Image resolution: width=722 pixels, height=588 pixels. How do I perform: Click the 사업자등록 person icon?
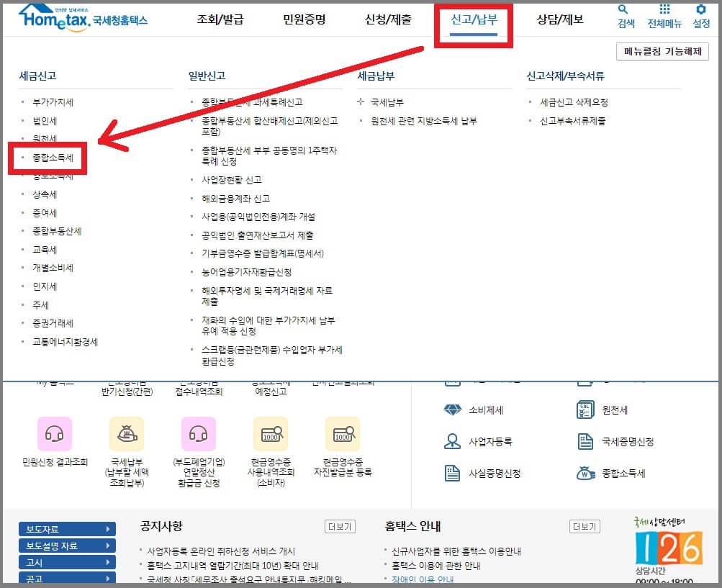coord(453,440)
